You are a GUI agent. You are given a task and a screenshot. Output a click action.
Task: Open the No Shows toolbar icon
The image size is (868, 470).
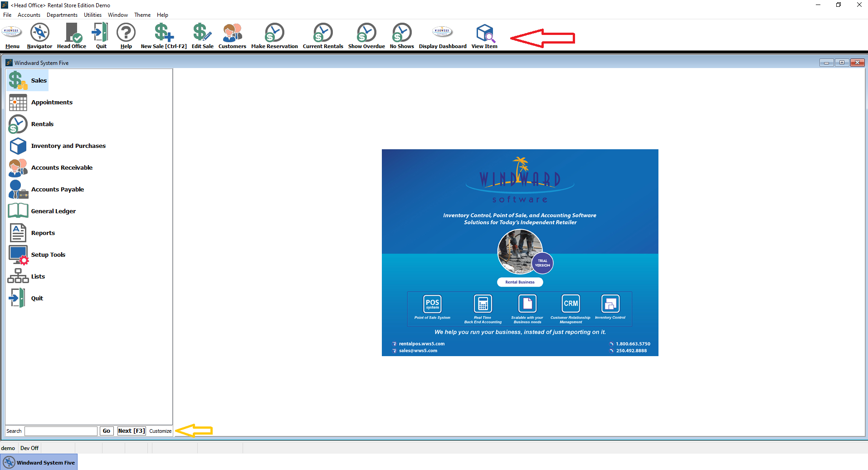click(x=402, y=36)
